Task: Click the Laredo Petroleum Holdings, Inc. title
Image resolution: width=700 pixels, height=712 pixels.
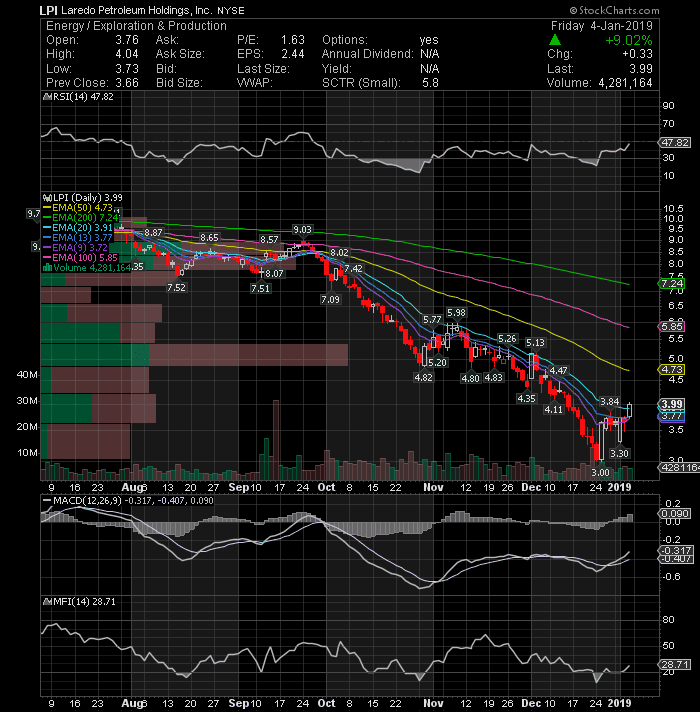Action: [x=137, y=10]
